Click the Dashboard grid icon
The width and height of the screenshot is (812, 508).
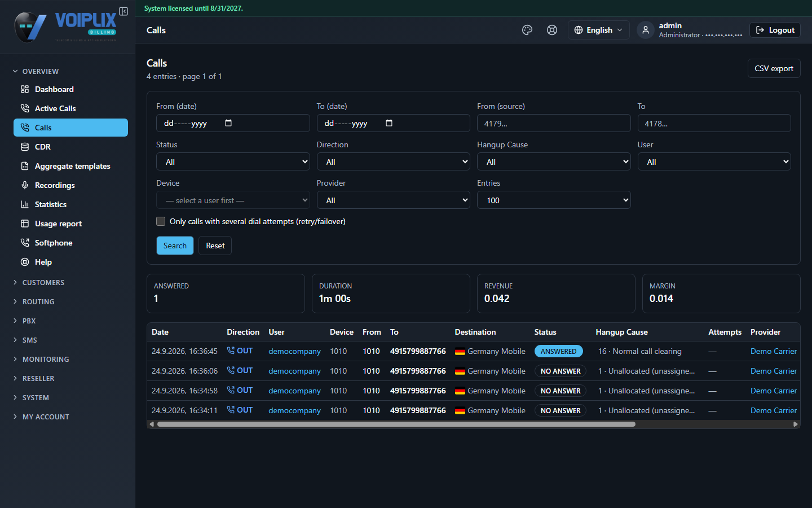point(25,89)
